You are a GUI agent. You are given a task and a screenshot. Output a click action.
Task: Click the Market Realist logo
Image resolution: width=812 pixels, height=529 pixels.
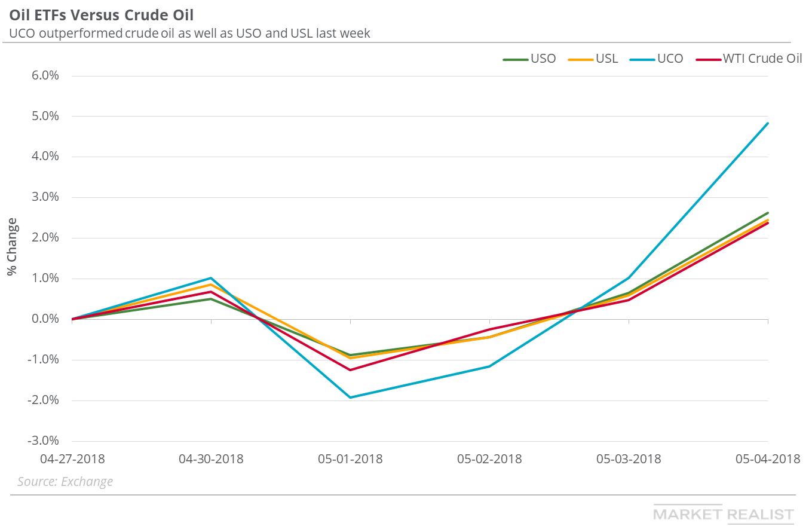pos(724,514)
